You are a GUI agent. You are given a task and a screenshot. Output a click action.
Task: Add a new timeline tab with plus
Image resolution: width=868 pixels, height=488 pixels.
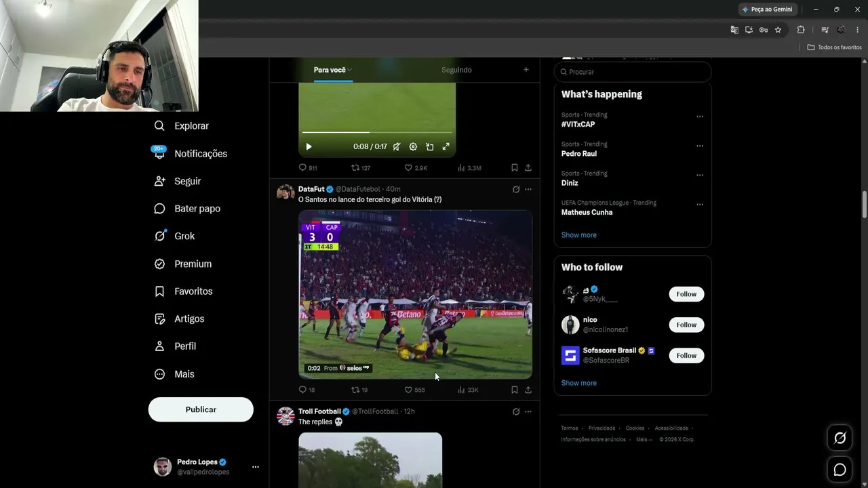click(x=526, y=70)
